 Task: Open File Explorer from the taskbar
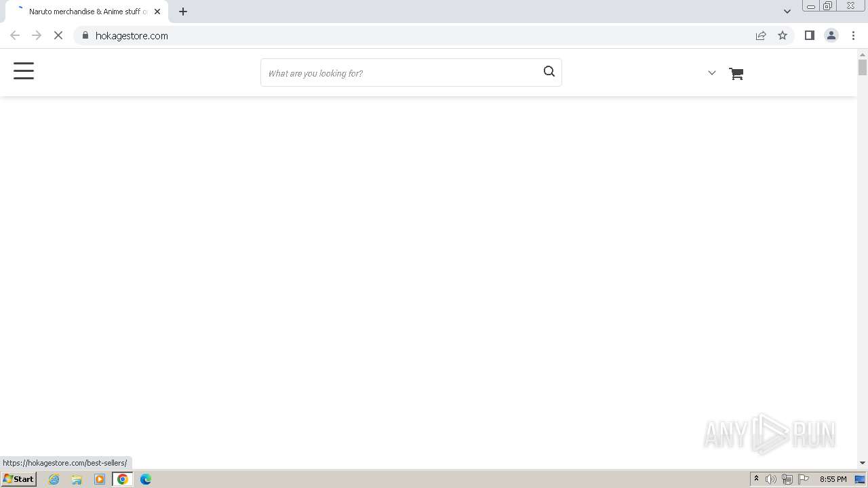pos(77,479)
